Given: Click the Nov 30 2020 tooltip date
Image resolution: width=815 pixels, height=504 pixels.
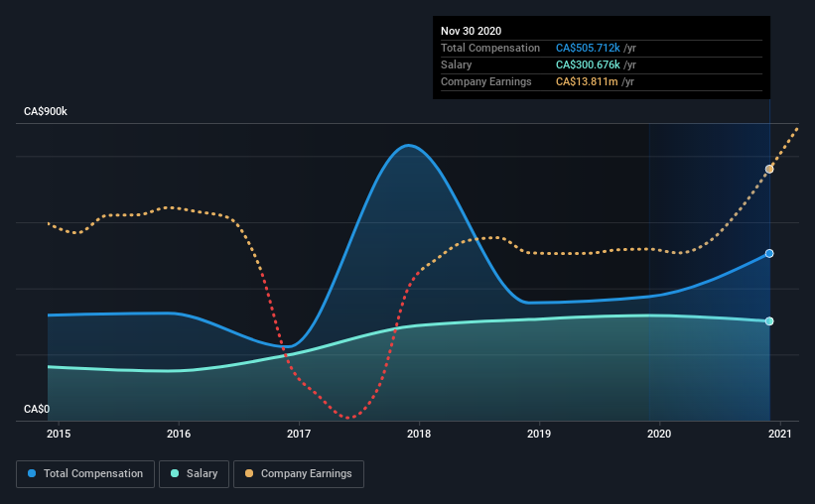Looking at the screenshot, I should point(471,31).
